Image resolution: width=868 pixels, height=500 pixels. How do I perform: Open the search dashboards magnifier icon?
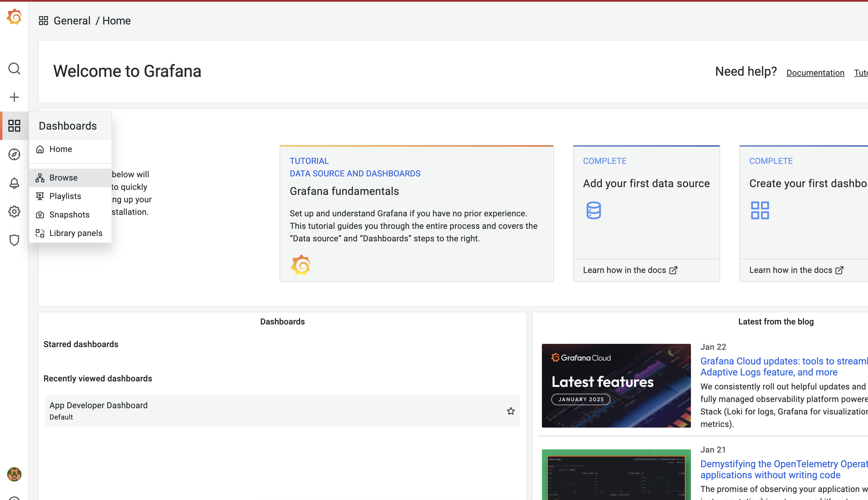click(14, 69)
